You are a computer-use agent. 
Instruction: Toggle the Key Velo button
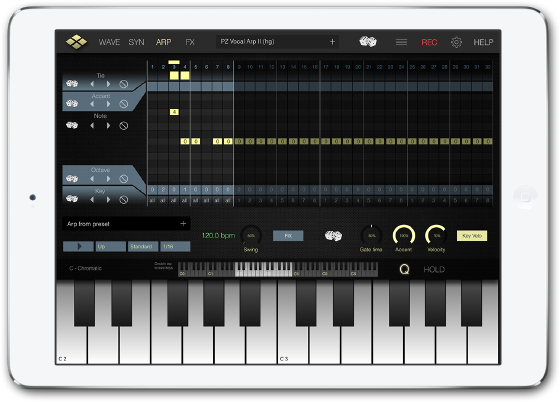tap(472, 236)
